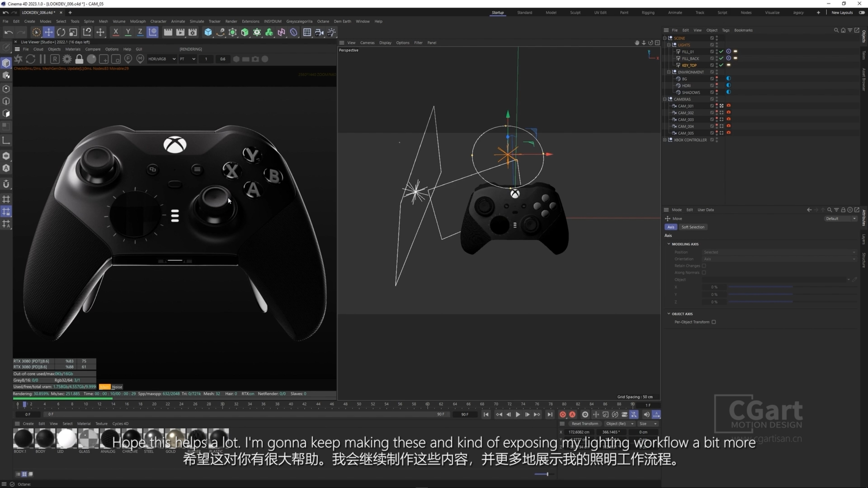Viewport: 868px width, 488px height.
Task: Toggle Live Viewer lock resolution
Action: pyautogui.click(x=79, y=59)
